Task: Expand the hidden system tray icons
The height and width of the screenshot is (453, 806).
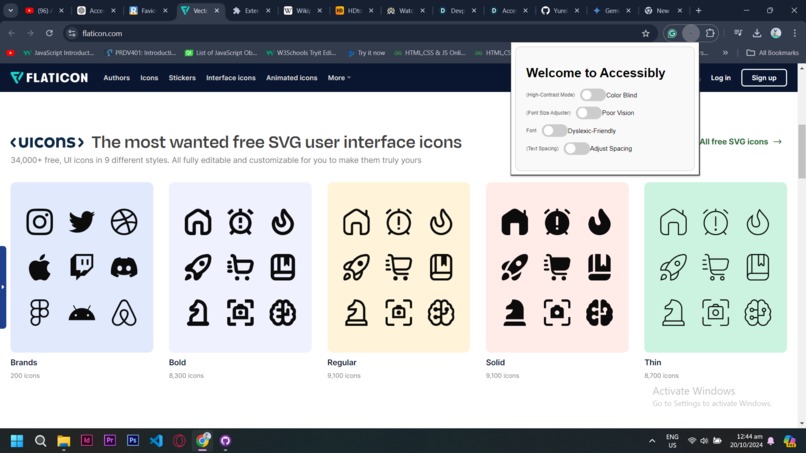Action: (652, 441)
